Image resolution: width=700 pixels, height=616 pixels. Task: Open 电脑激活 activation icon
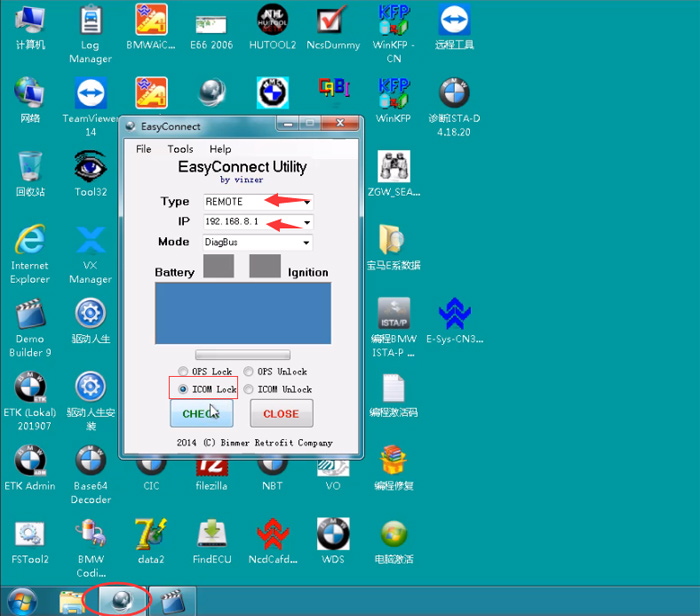point(394,541)
